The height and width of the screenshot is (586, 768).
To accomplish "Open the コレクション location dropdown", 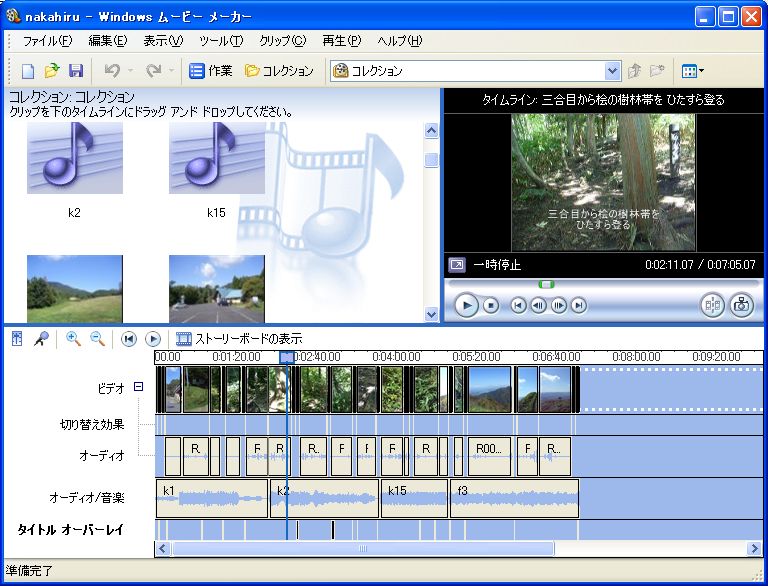I will click(612, 71).
